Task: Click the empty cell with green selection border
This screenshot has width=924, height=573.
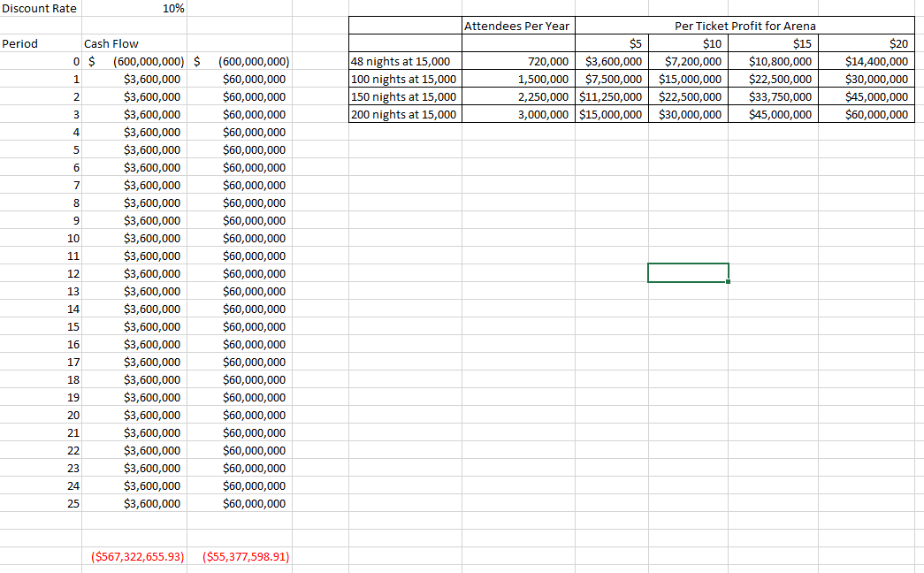Action: coord(688,272)
